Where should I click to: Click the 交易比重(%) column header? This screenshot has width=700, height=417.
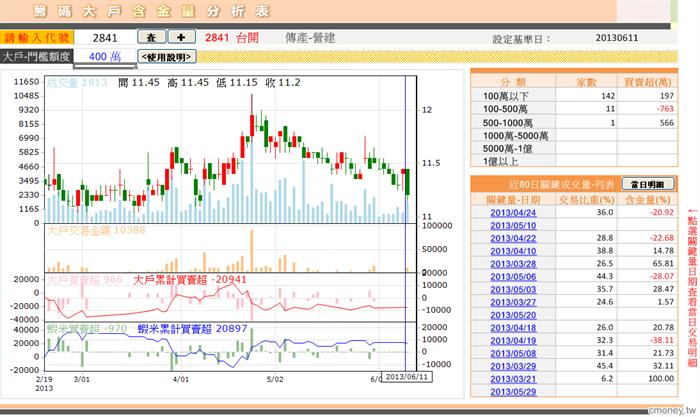586,200
